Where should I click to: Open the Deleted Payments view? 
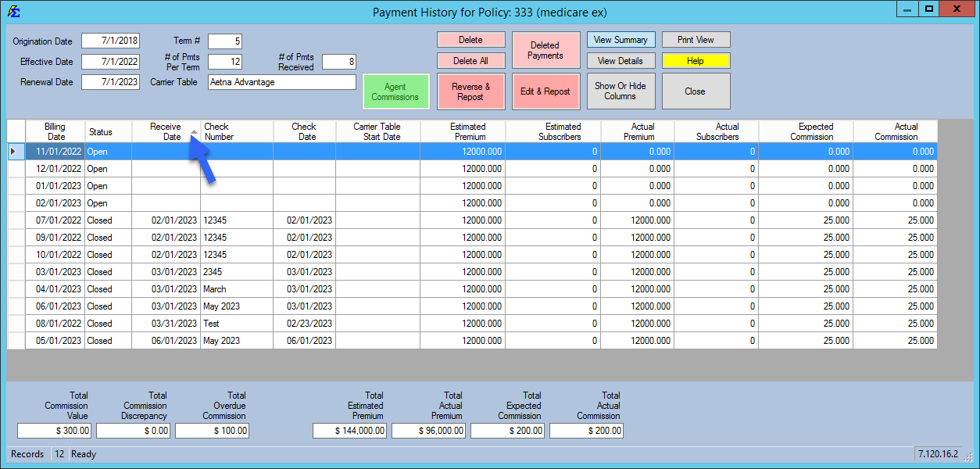click(x=545, y=49)
